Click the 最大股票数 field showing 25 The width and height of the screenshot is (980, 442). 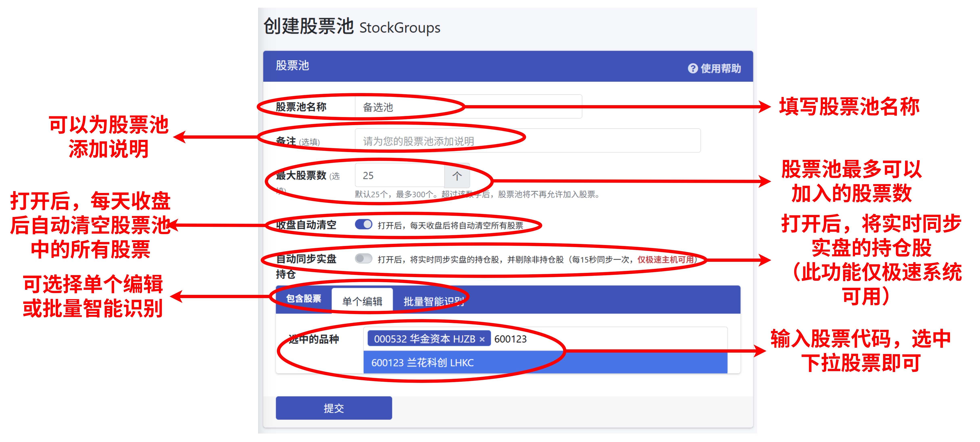coord(399,176)
